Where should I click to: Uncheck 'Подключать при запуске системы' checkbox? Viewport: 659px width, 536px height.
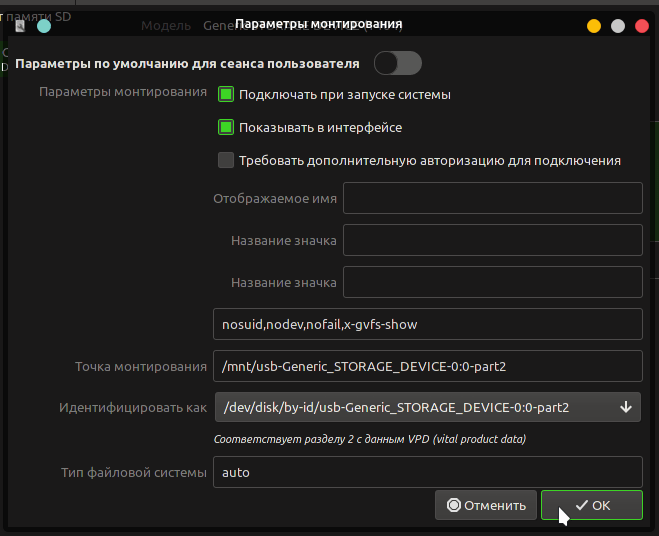pos(226,94)
